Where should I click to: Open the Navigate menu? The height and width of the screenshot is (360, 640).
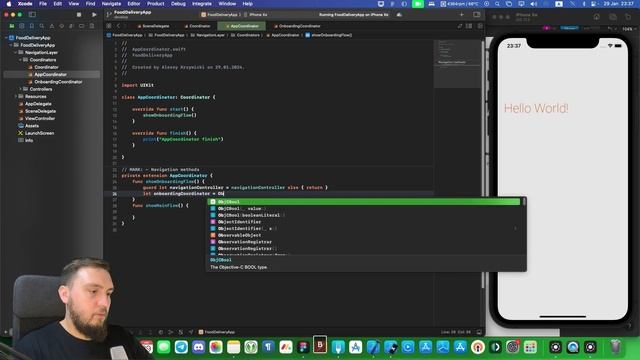click(111, 4)
